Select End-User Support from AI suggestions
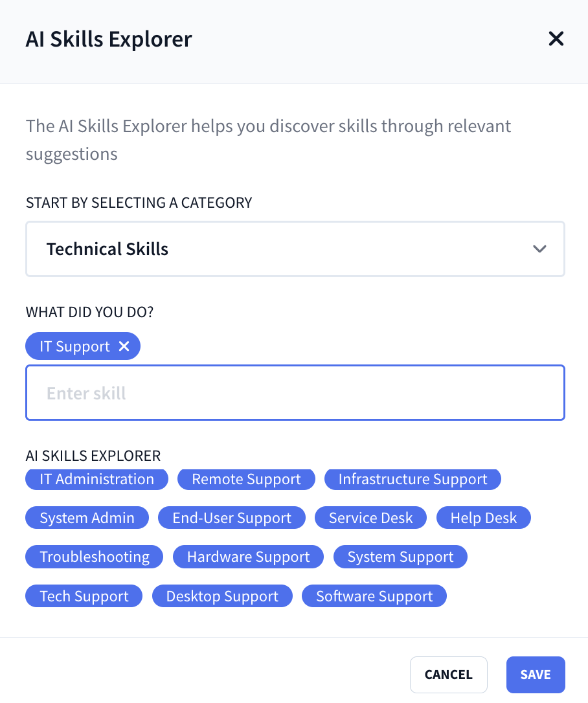The height and width of the screenshot is (703, 588). point(231,517)
